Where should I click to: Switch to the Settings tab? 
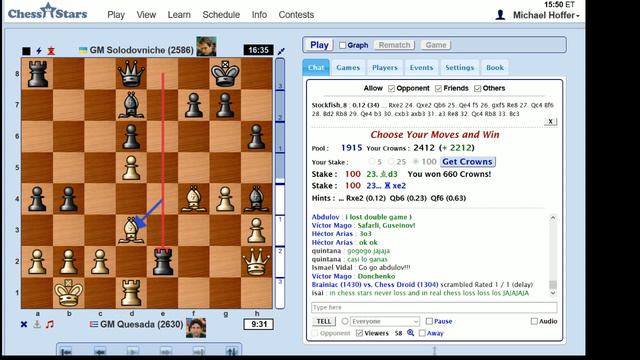point(460,68)
